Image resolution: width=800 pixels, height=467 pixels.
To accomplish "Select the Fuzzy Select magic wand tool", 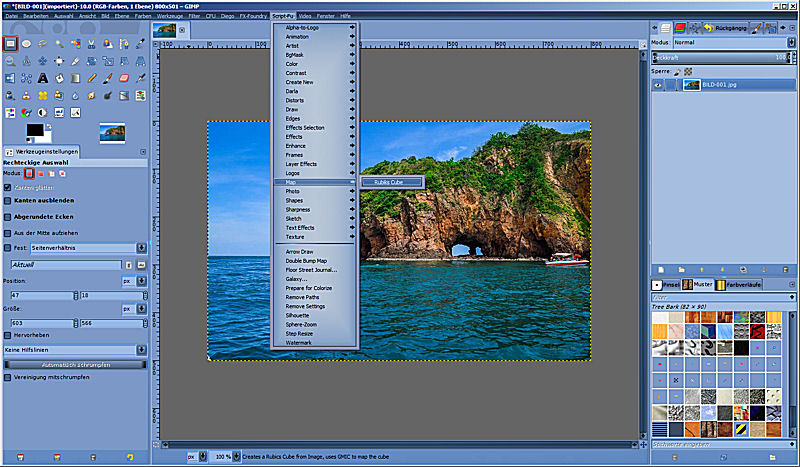I will pyautogui.click(x=59, y=44).
